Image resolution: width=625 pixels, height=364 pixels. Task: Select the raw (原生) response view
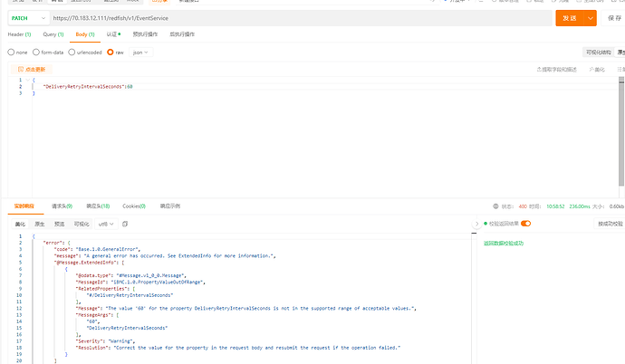click(40, 225)
